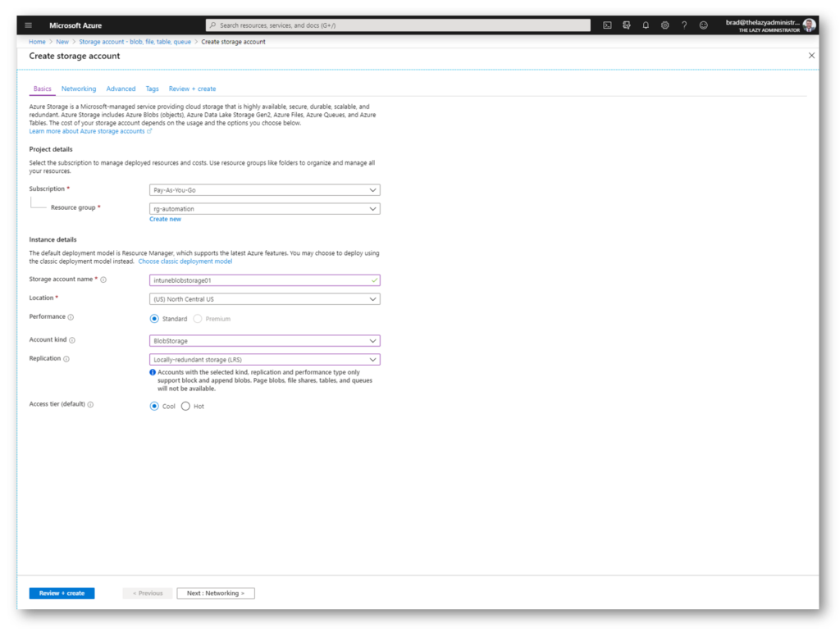Viewport: 840px width, 632px height.
Task: Launch Cloud Shell from the top bar
Action: (x=607, y=25)
